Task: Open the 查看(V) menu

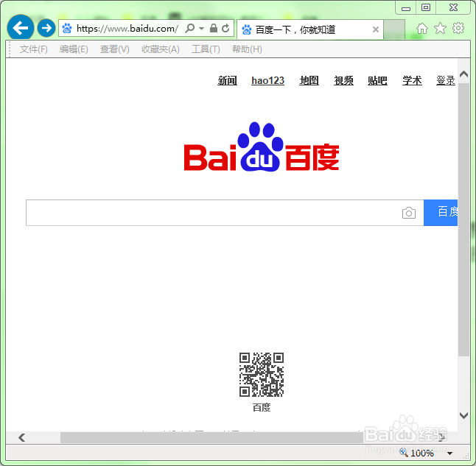Action: pyautogui.click(x=115, y=49)
